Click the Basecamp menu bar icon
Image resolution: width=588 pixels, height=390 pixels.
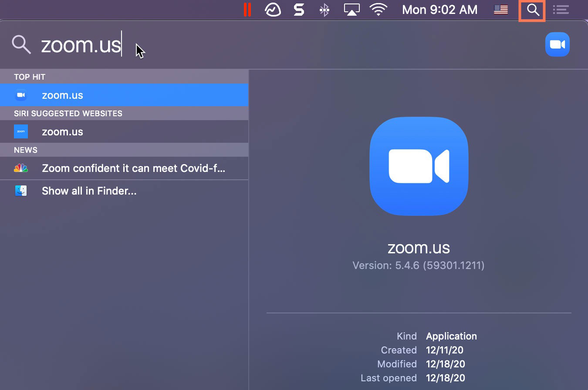[x=273, y=10]
